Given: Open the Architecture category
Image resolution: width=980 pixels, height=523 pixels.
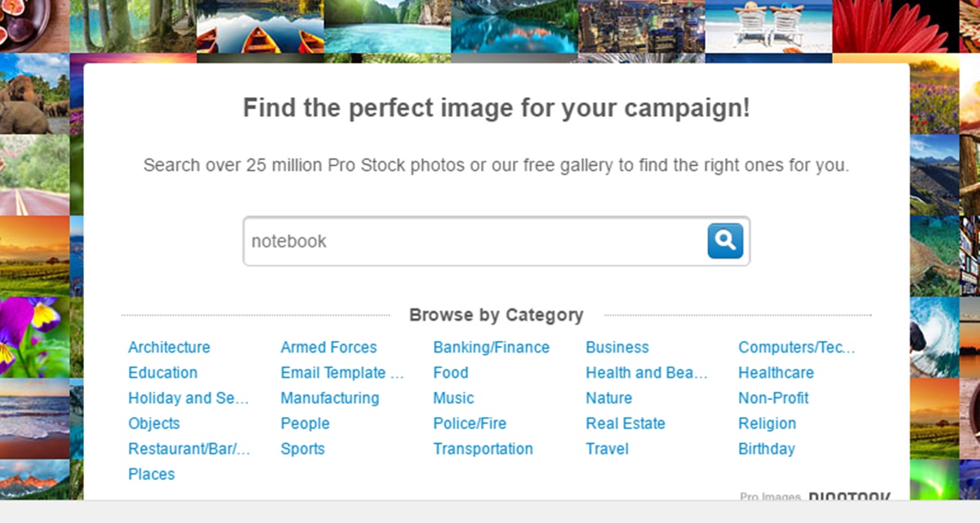Looking at the screenshot, I should pyautogui.click(x=169, y=348).
